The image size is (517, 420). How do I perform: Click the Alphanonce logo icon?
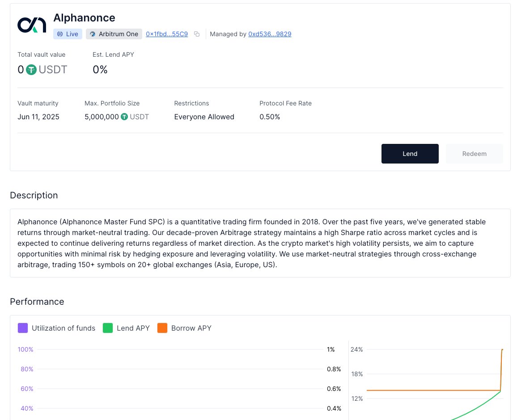[x=32, y=25]
